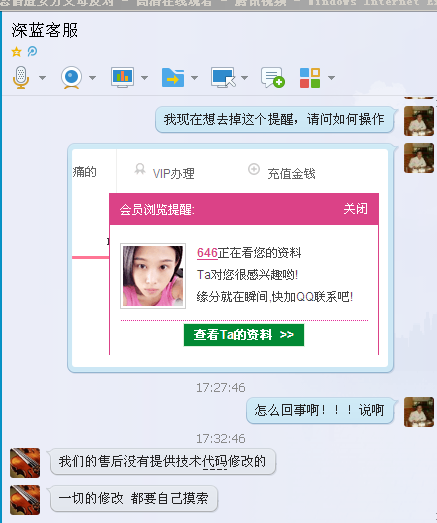Expand the presentation chart options arrow
Screen dimensions: 437x523
coord(144,78)
